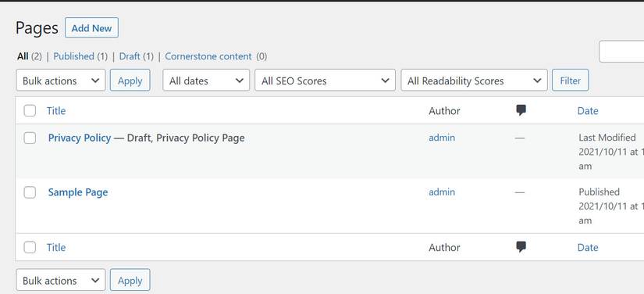Click the Author column footer text
Viewport: 644px width, 294px height.
[x=444, y=247]
